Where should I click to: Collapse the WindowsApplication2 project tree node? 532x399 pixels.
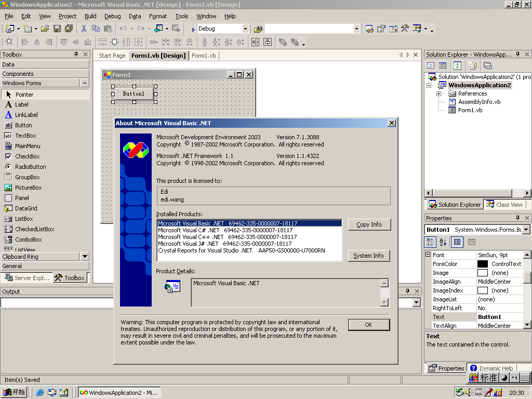pos(429,86)
